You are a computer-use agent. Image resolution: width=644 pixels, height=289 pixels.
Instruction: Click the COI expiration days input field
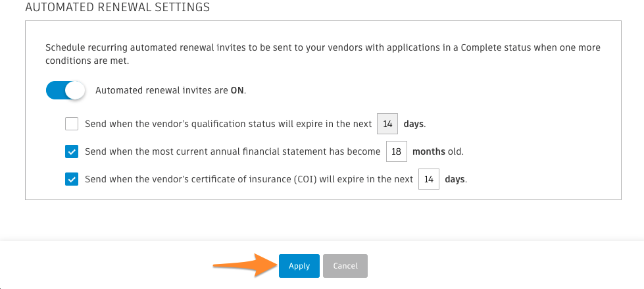click(429, 179)
